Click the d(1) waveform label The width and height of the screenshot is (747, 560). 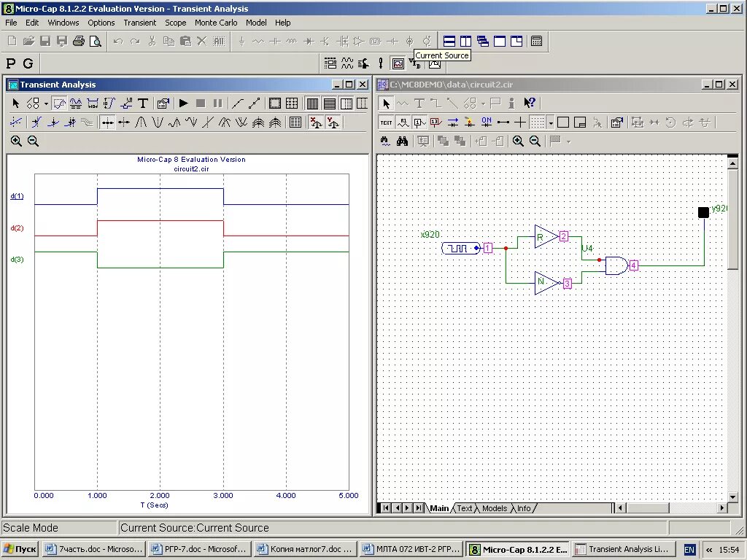click(x=18, y=196)
